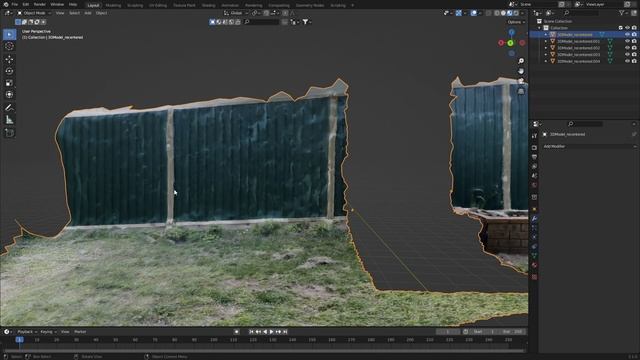Open the Output properties tab
The image size is (640, 360).
(x=534, y=157)
